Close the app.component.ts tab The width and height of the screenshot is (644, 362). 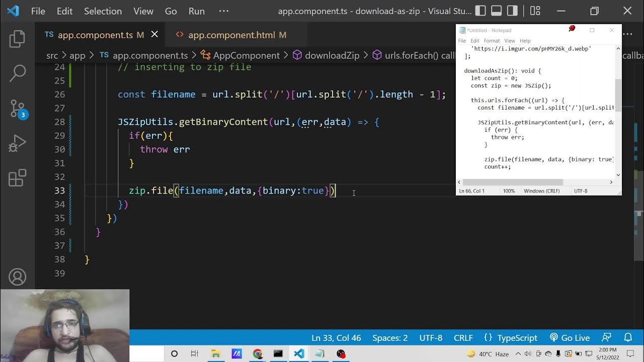154,34
